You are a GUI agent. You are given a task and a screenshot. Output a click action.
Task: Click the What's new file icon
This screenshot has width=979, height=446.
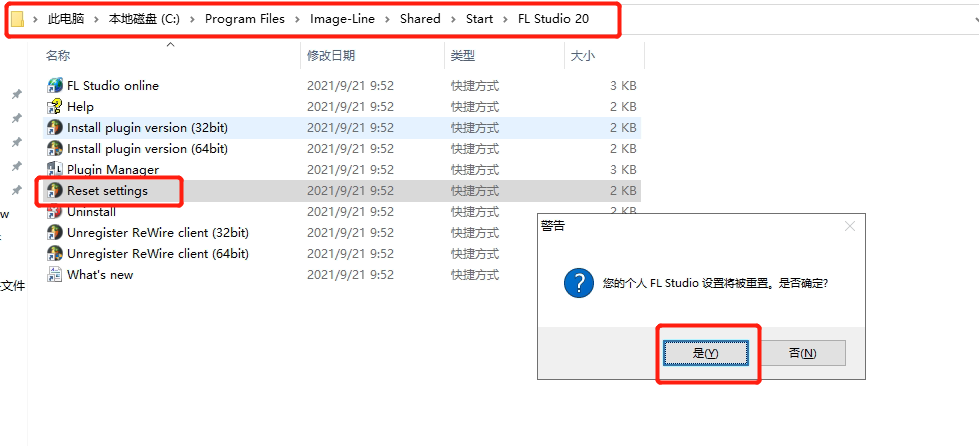55,275
